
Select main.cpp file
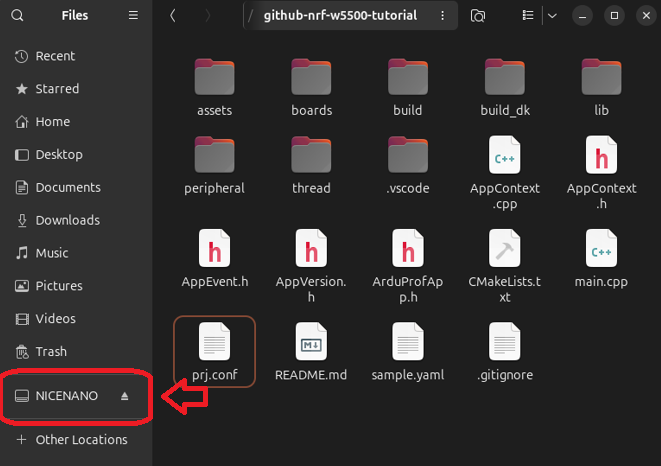(602, 258)
